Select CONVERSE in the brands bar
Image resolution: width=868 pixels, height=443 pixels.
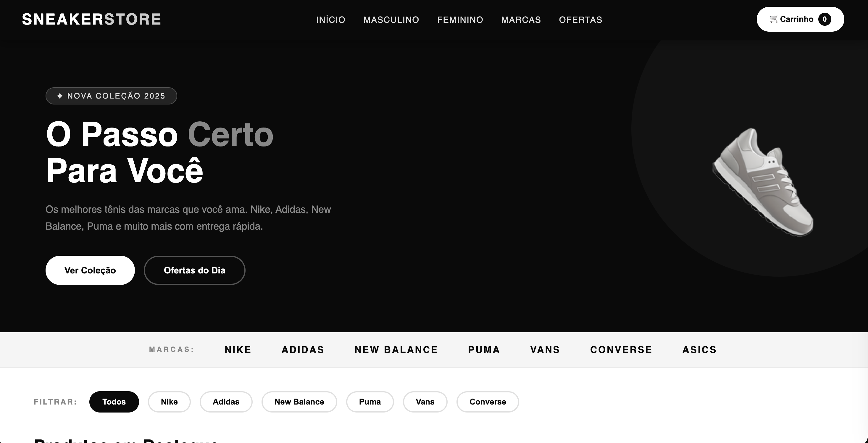click(x=621, y=349)
